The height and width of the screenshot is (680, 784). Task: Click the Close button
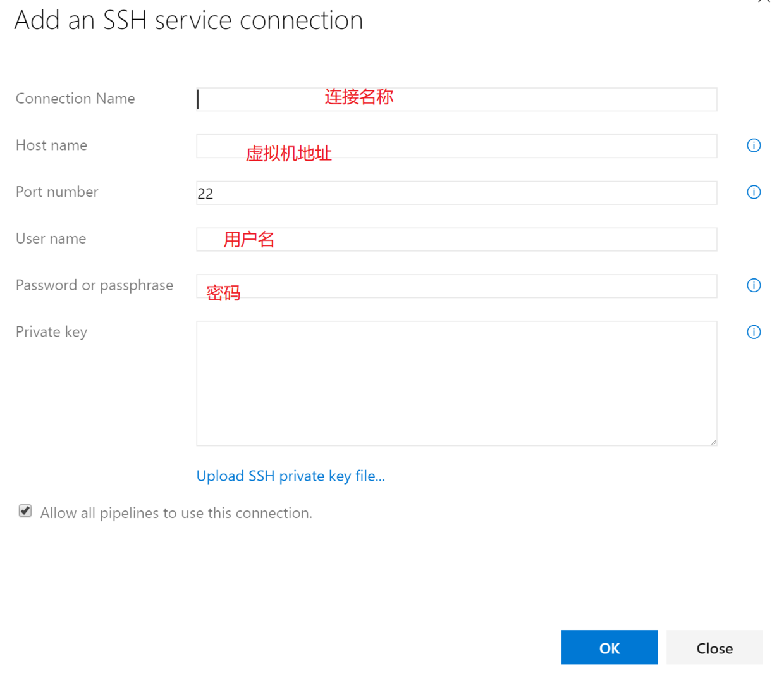714,648
